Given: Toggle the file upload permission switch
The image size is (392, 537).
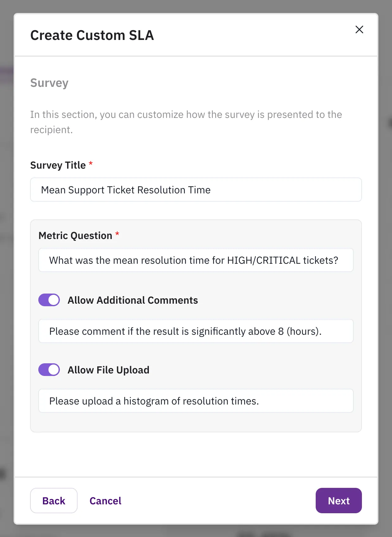Looking at the screenshot, I should point(49,369).
